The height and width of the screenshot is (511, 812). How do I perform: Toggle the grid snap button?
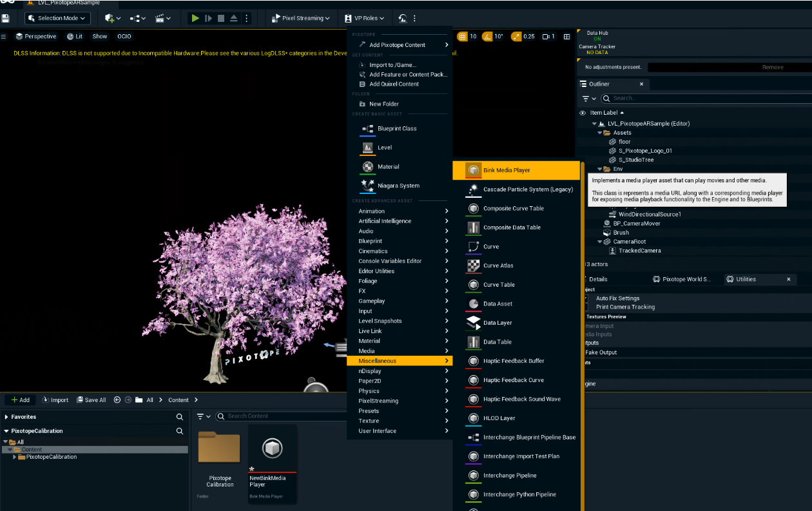pyautogui.click(x=463, y=37)
